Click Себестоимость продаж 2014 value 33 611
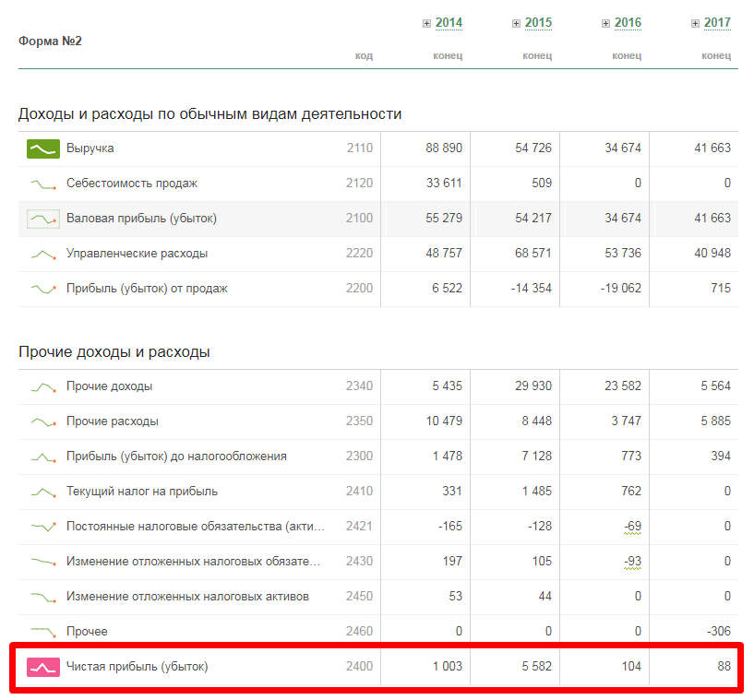This screenshot has height=700, width=754. [x=444, y=183]
